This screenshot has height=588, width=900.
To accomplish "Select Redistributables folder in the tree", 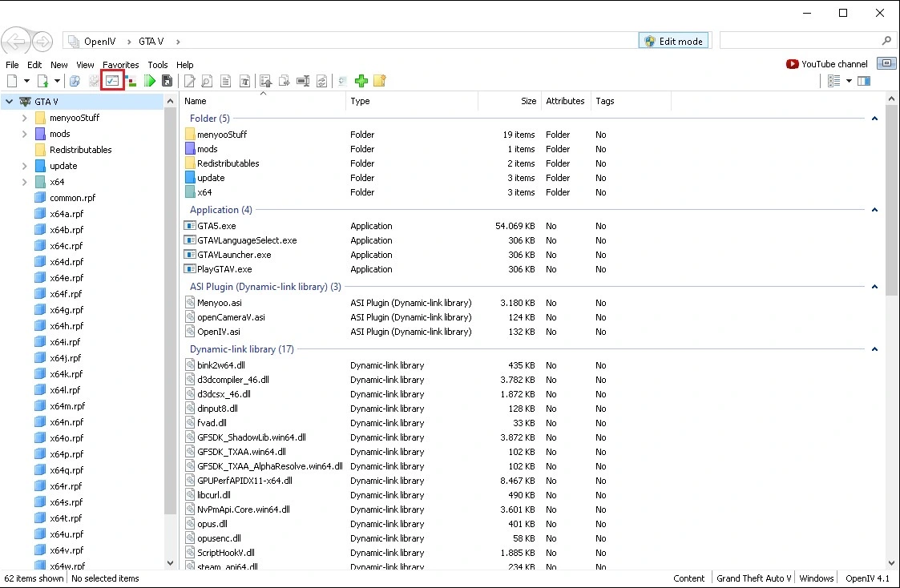I will 80,150.
